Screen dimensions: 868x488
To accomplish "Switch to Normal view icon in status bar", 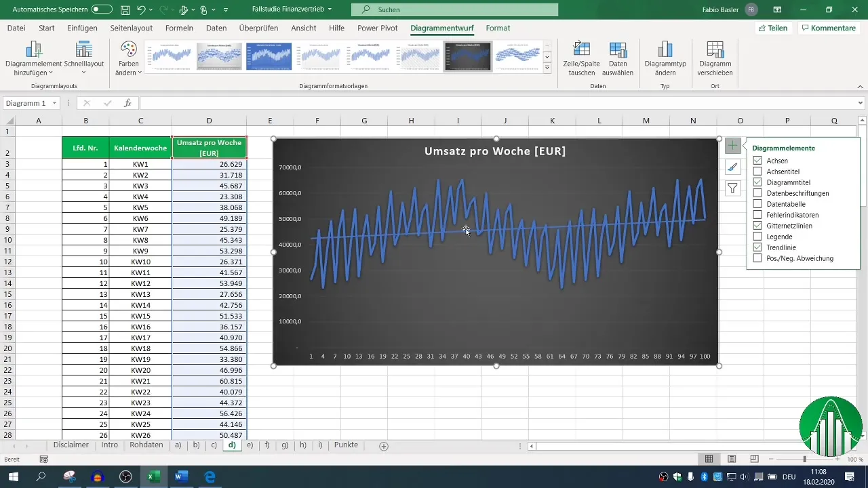I will 709,459.
